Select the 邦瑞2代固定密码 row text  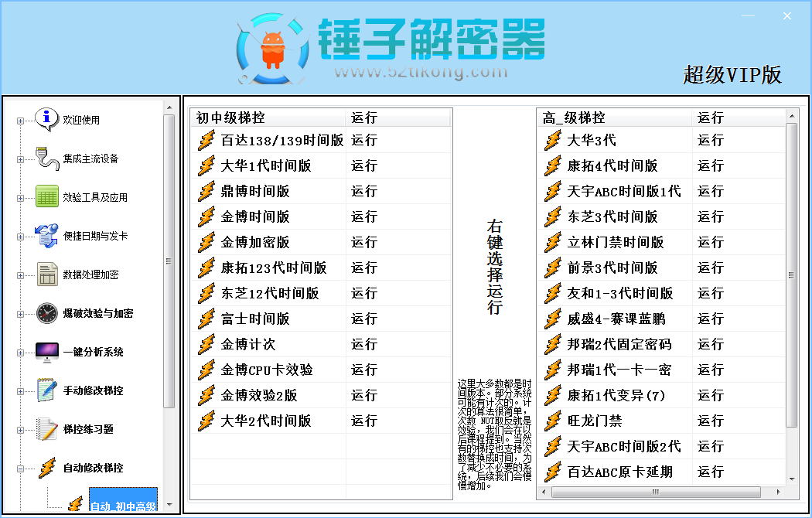click(x=619, y=344)
